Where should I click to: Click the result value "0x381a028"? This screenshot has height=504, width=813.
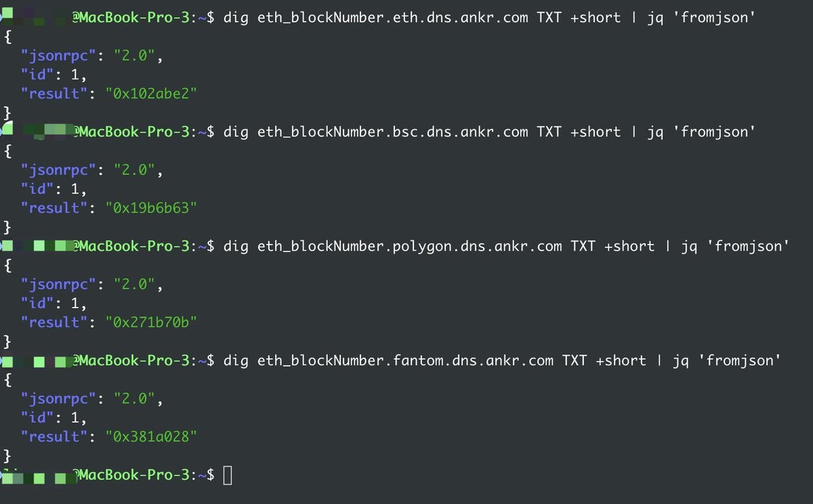[x=151, y=438]
